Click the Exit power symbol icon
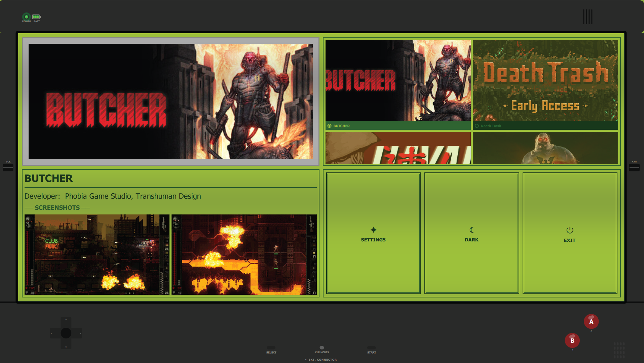This screenshot has height=363, width=644. tap(570, 230)
